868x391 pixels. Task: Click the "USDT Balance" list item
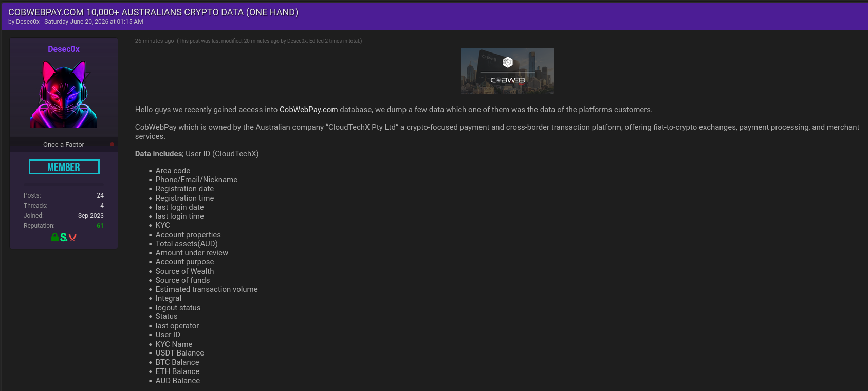tap(179, 353)
